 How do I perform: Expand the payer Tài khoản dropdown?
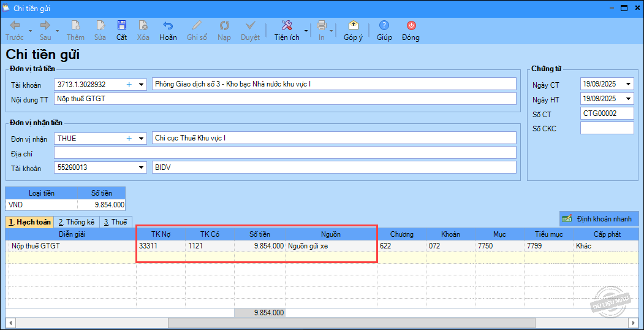tap(141, 84)
